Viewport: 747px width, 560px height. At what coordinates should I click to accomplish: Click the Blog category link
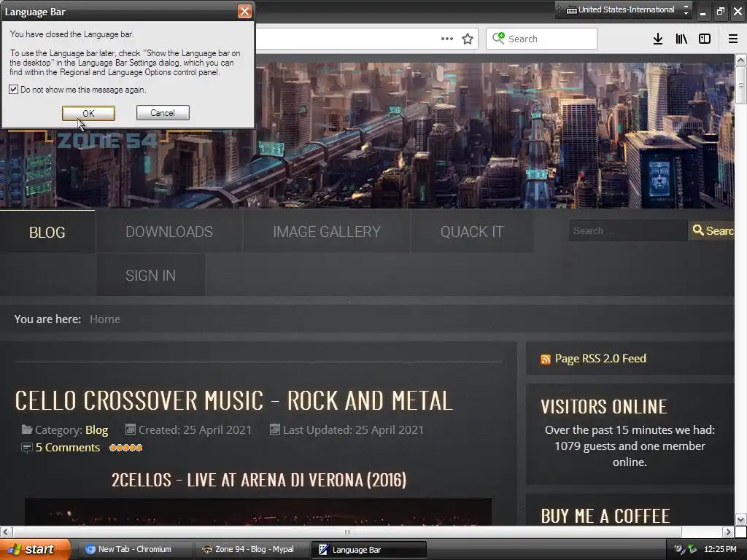point(97,430)
